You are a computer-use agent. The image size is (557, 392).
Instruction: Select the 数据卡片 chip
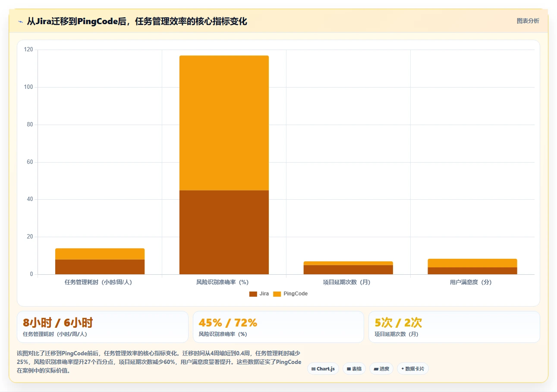pos(413,369)
